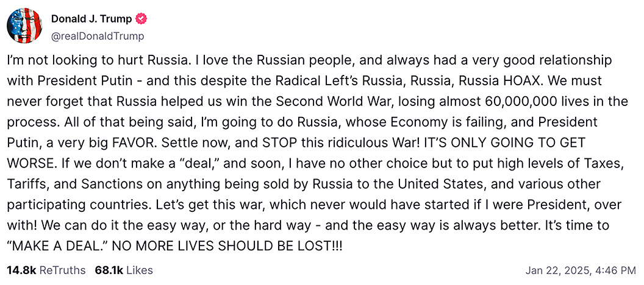The image size is (644, 285).
Task: Click the red verified badge icon
Action: [142, 18]
